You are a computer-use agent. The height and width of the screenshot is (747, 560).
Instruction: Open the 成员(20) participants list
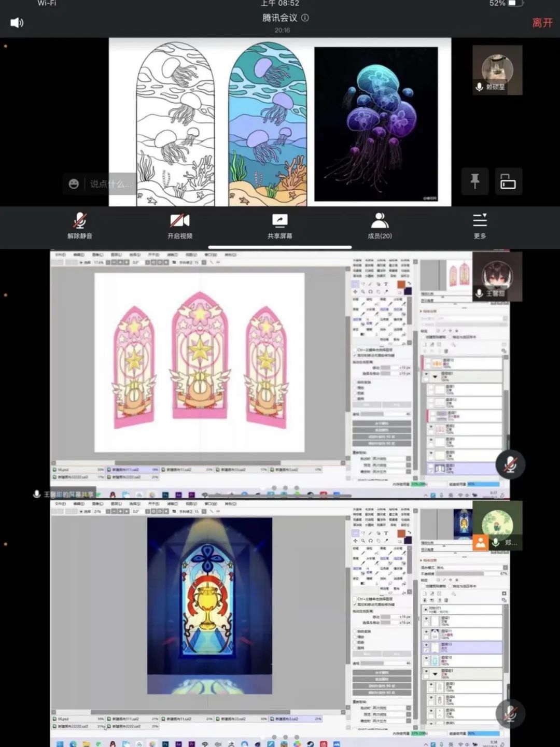click(380, 225)
